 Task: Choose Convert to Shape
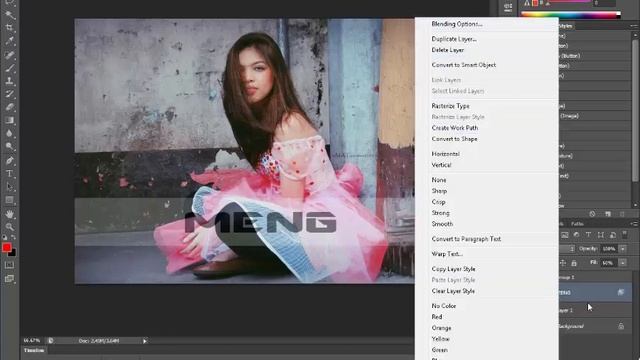pyautogui.click(x=454, y=139)
